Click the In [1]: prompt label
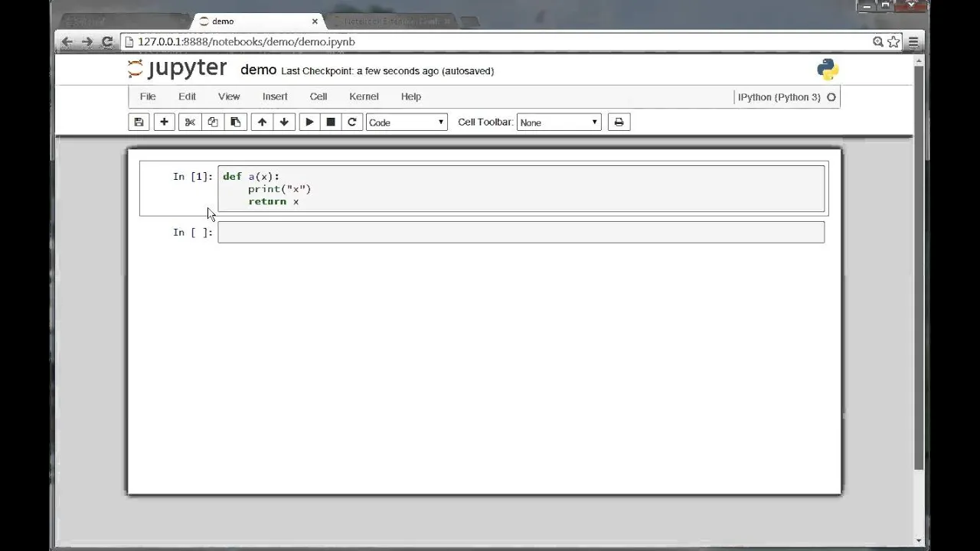 [193, 177]
